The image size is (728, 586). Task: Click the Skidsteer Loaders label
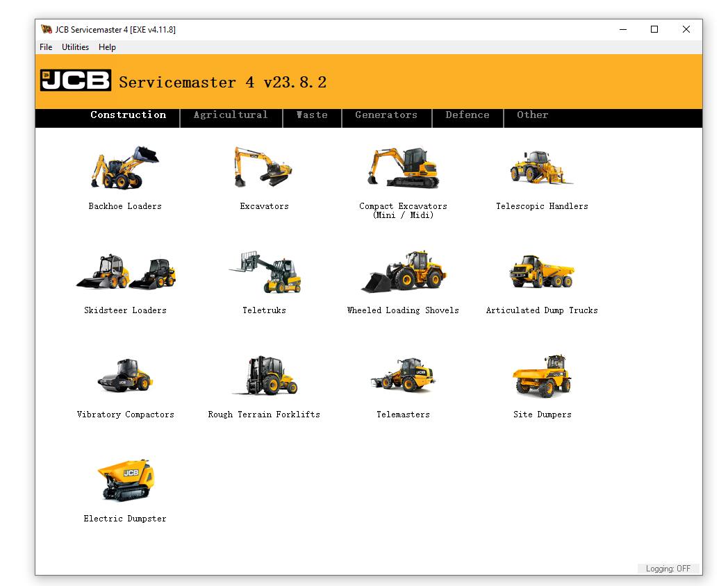[125, 310]
